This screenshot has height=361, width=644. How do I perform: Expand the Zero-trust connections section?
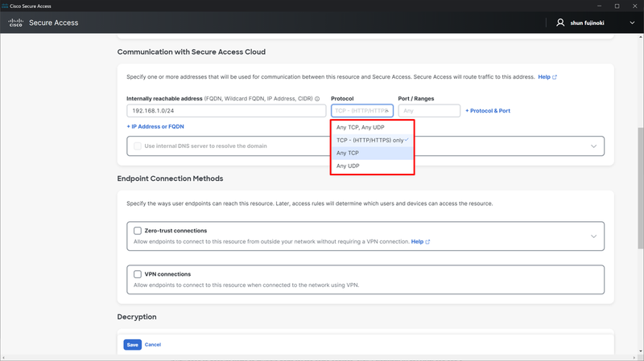pos(593,236)
